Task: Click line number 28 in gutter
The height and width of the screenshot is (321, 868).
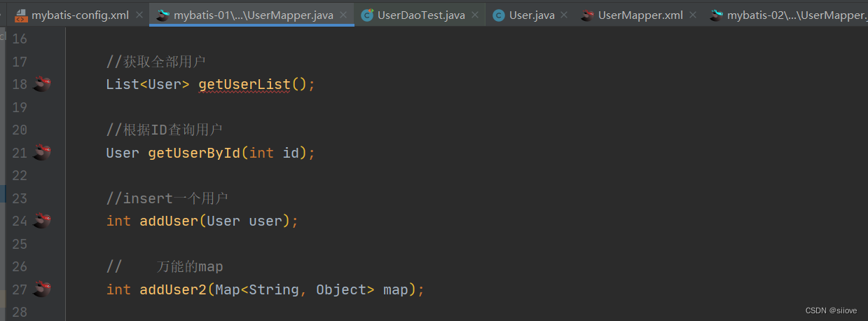Action: tap(20, 312)
